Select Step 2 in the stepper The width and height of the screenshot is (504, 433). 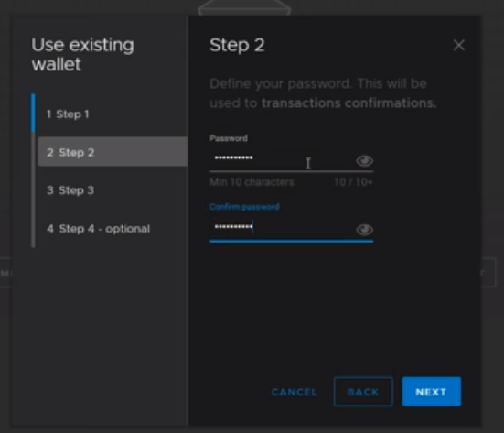(x=113, y=152)
